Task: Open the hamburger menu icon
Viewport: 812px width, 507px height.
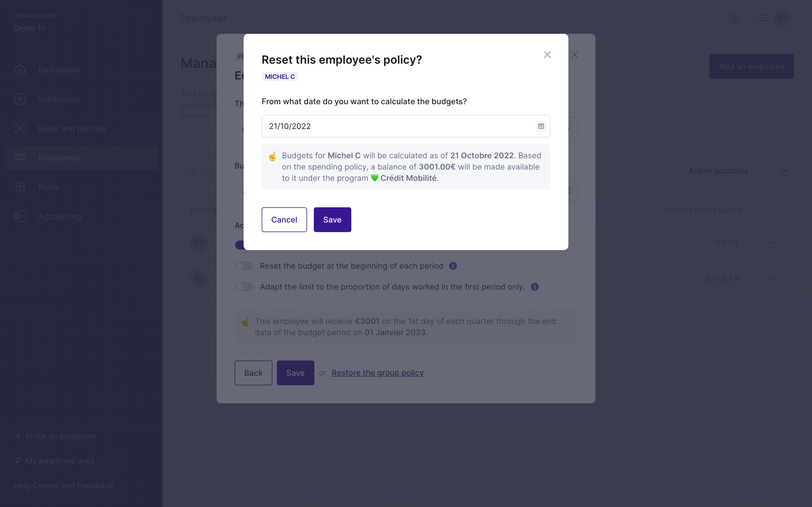Action: (762, 18)
